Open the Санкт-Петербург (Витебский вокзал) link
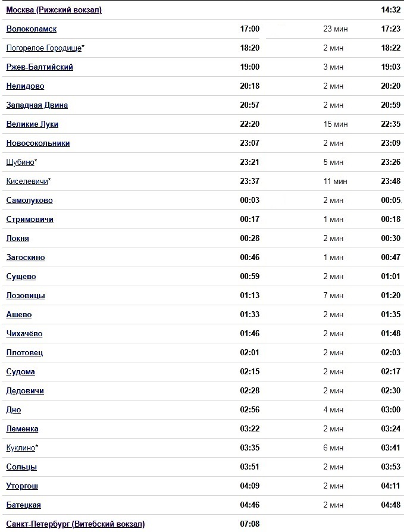Screen dimensions: 404x532 tap(75, 524)
